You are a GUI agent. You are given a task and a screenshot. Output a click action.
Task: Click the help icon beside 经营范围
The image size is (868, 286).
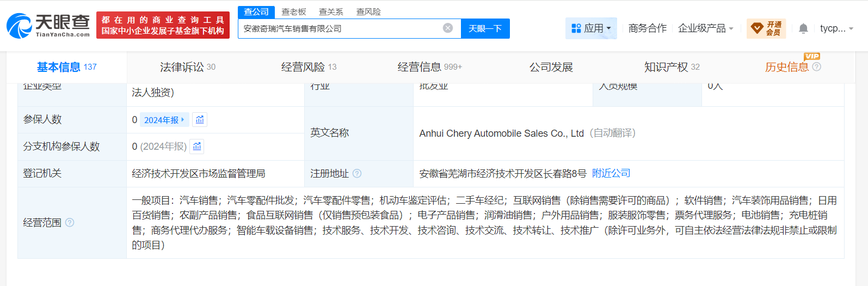(70, 222)
